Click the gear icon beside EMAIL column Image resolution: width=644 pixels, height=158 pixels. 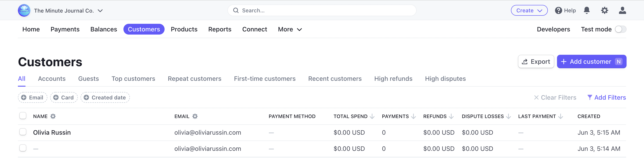coord(195,116)
